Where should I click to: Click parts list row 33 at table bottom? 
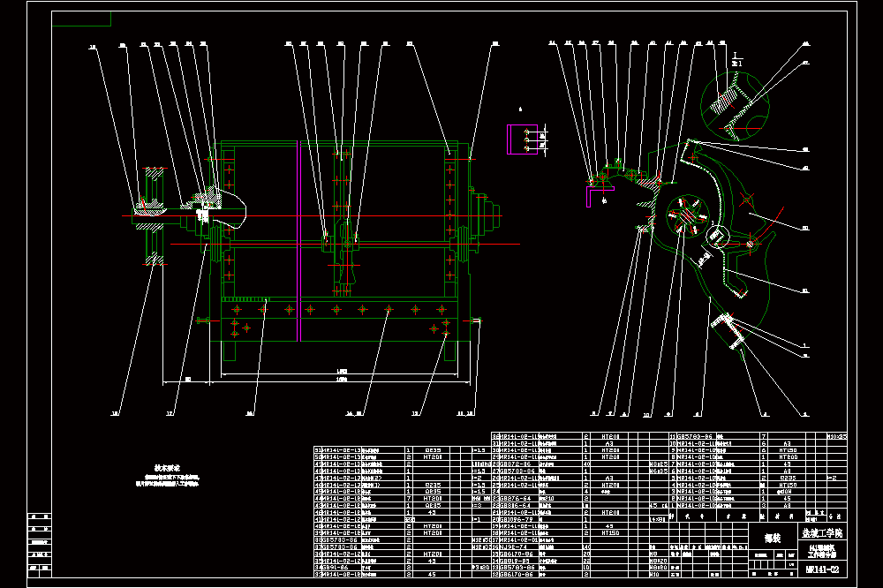[402, 574]
